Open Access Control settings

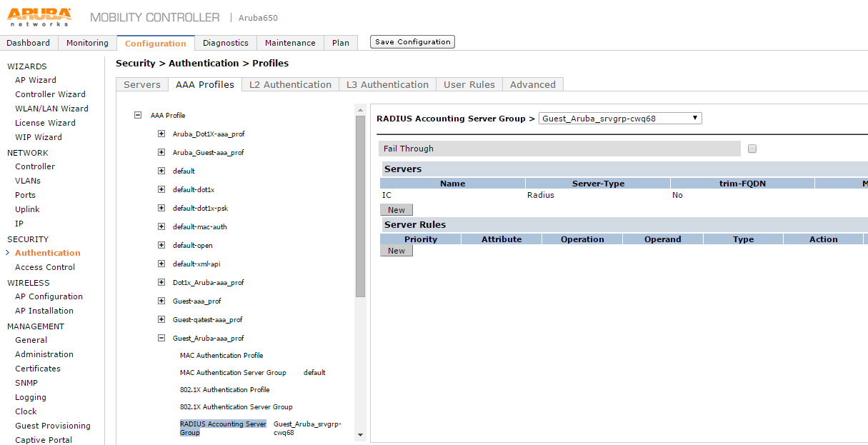pyautogui.click(x=45, y=267)
